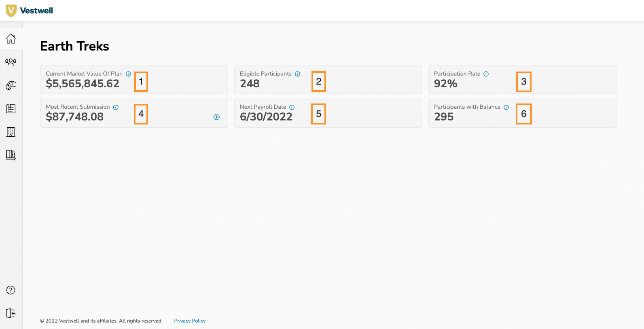Screen dimensions: 644x329
Task: Click the Earth Treks page heading
Action: click(x=75, y=46)
